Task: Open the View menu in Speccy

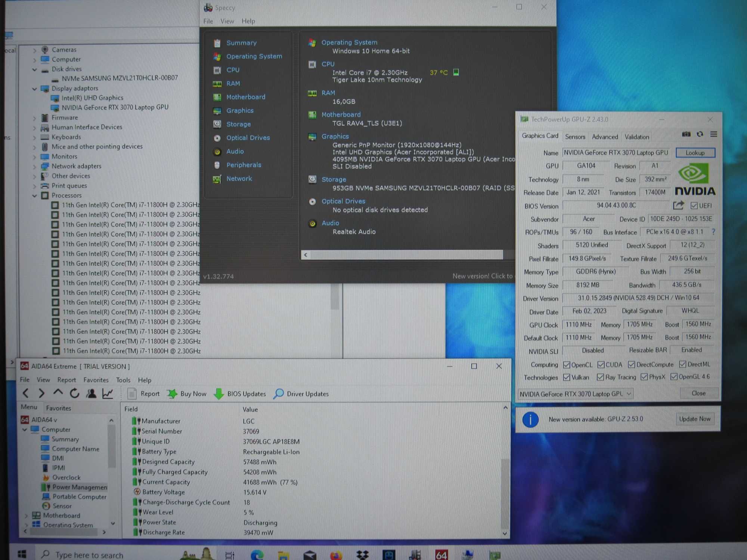Action: coord(227,21)
